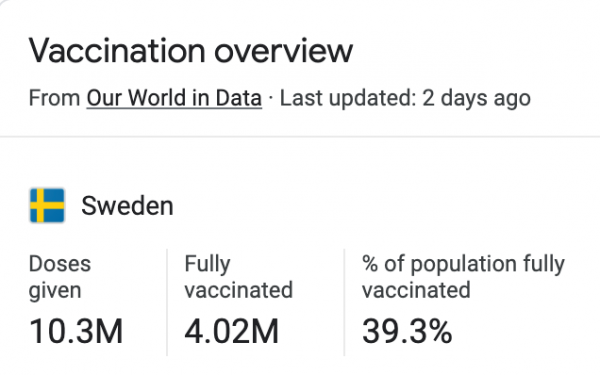The height and width of the screenshot is (375, 600).
Task: Click the 10.3M doses value
Action: point(76,331)
